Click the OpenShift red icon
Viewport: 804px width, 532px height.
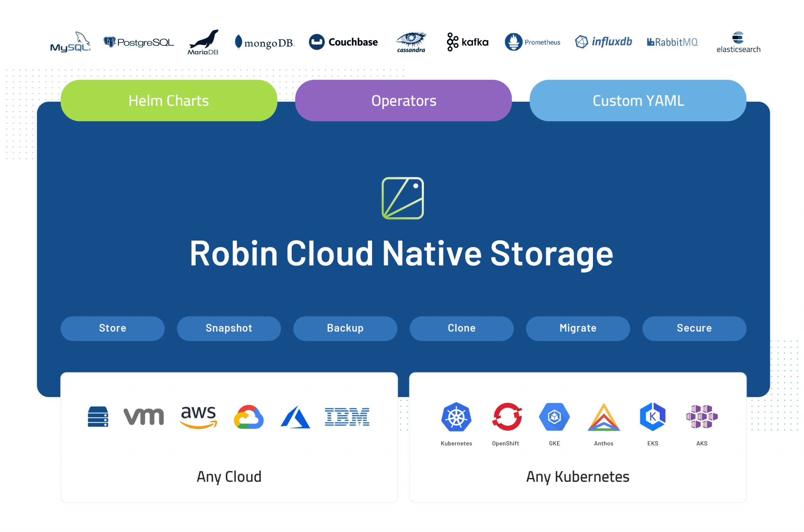coord(507,417)
